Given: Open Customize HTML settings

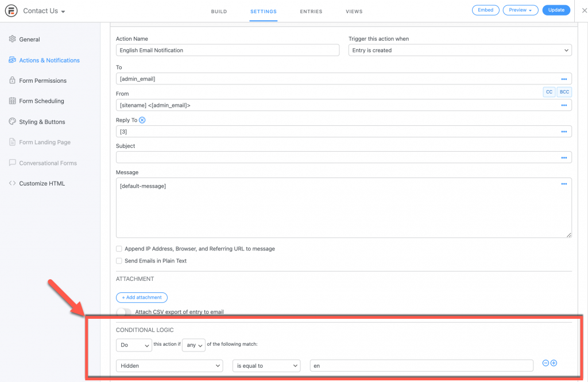Looking at the screenshot, I should [42, 183].
